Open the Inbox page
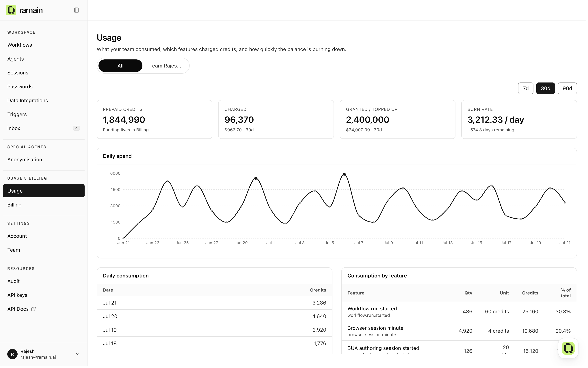This screenshot has width=588, height=368. [44, 128]
